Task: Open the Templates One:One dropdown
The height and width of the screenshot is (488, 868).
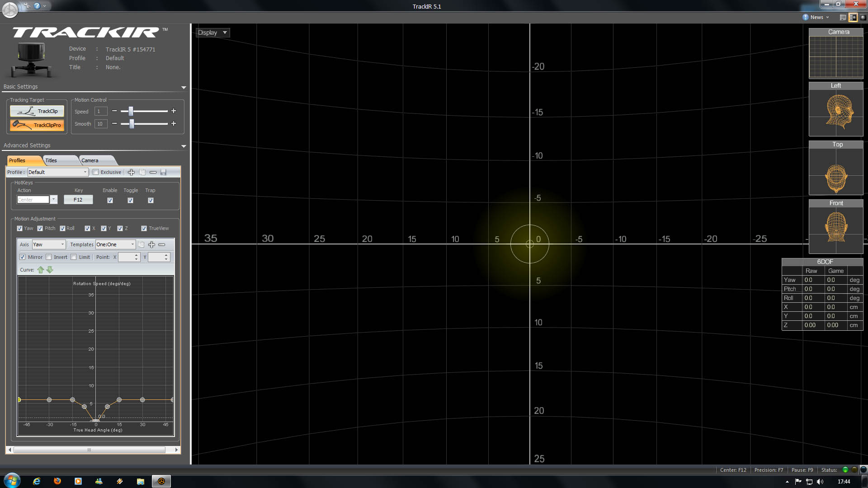Action: [115, 244]
